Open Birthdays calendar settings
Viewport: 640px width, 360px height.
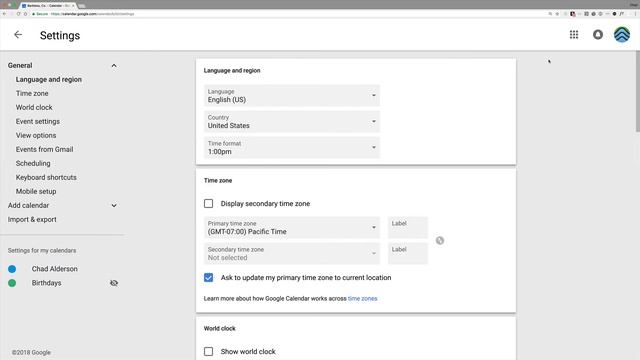[x=47, y=283]
